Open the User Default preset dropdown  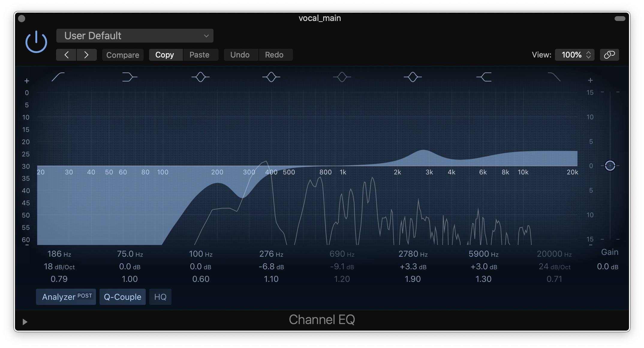[x=135, y=36]
